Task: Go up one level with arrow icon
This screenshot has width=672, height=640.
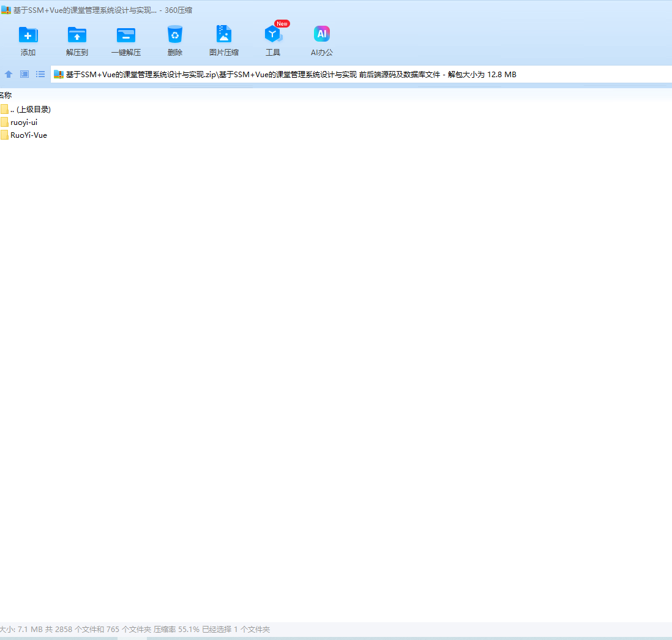Action: [x=9, y=74]
